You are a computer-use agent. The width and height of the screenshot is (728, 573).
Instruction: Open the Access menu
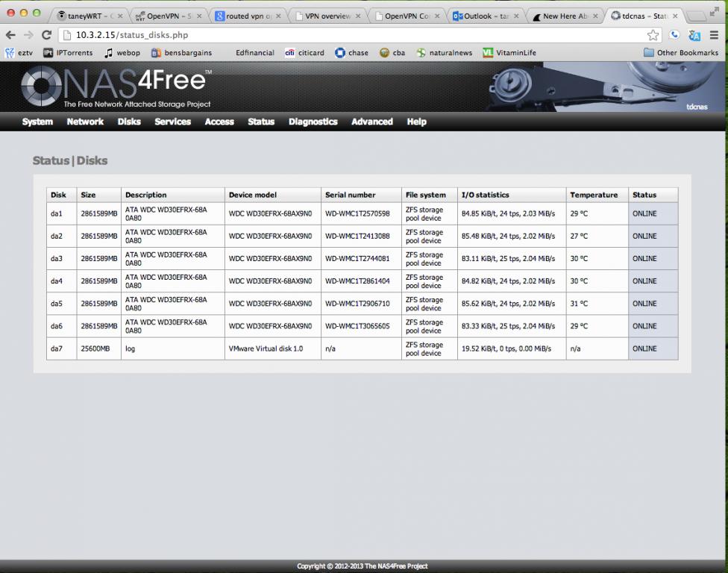pos(219,122)
